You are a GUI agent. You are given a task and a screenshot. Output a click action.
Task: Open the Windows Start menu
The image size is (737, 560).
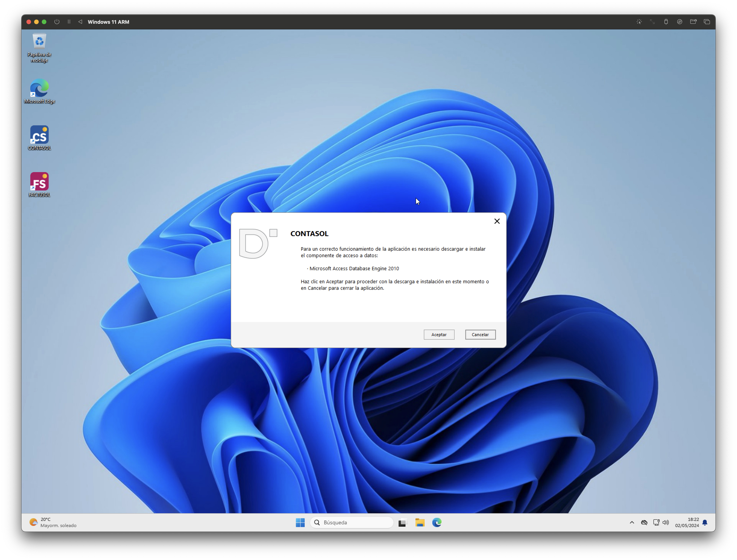(x=300, y=522)
